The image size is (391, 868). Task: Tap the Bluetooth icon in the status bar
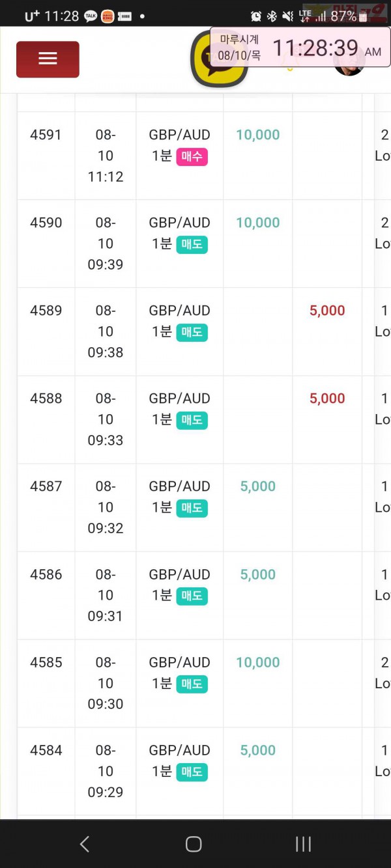pyautogui.click(x=272, y=16)
